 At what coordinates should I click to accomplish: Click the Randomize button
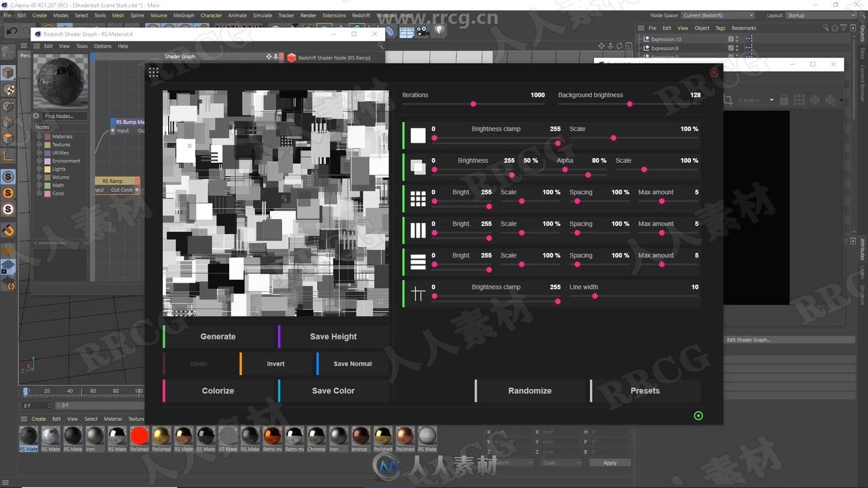(530, 390)
